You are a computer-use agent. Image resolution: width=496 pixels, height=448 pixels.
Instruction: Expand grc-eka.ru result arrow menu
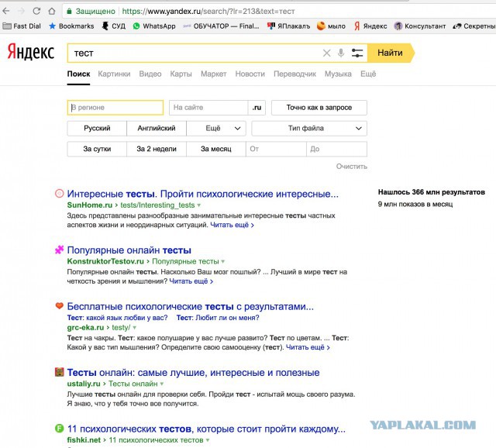134,328
